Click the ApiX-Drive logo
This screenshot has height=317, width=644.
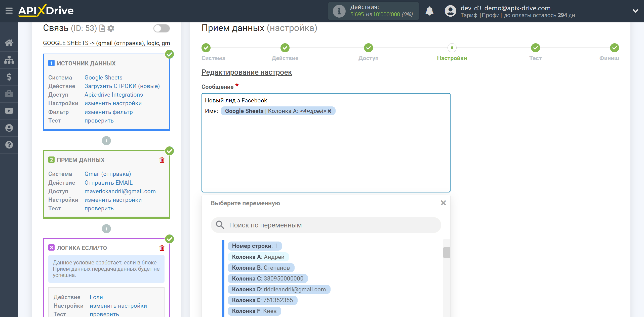pos(46,11)
